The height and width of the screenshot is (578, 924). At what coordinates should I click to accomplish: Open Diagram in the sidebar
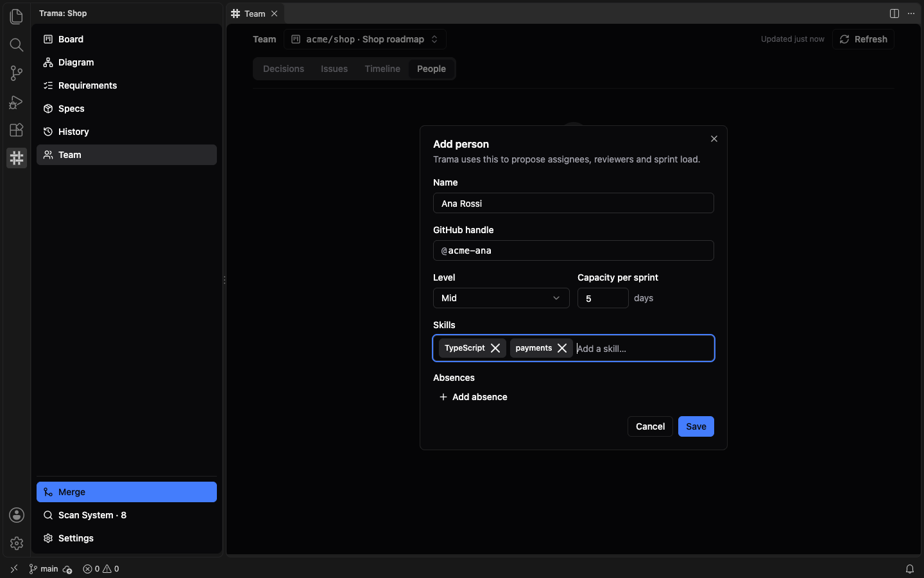tap(127, 62)
